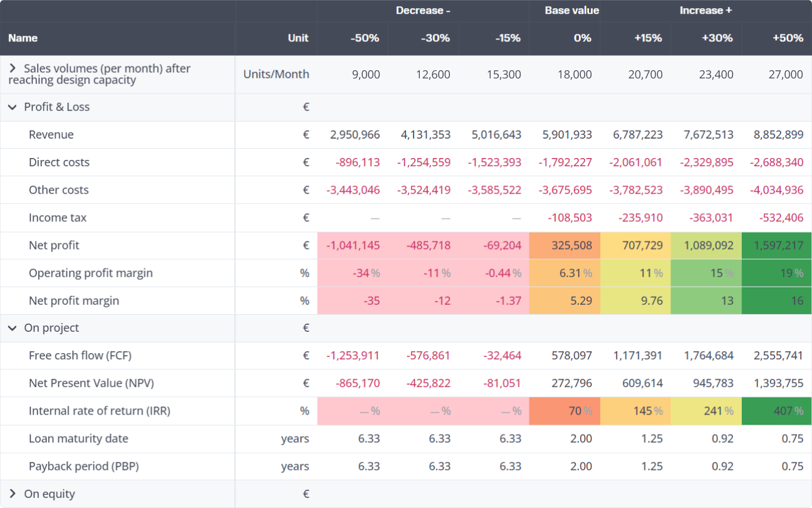
Task: Click the operating margin cell -0.44%
Action: [494, 273]
